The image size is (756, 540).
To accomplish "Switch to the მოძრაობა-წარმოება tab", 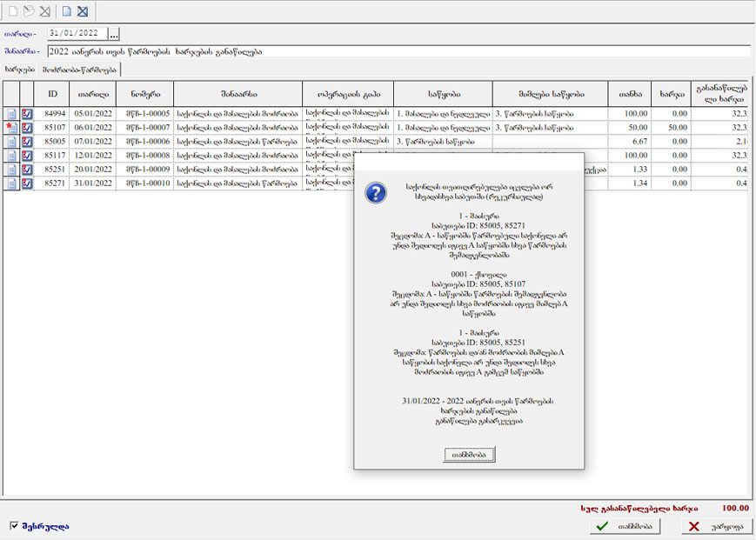I will 79,70.
